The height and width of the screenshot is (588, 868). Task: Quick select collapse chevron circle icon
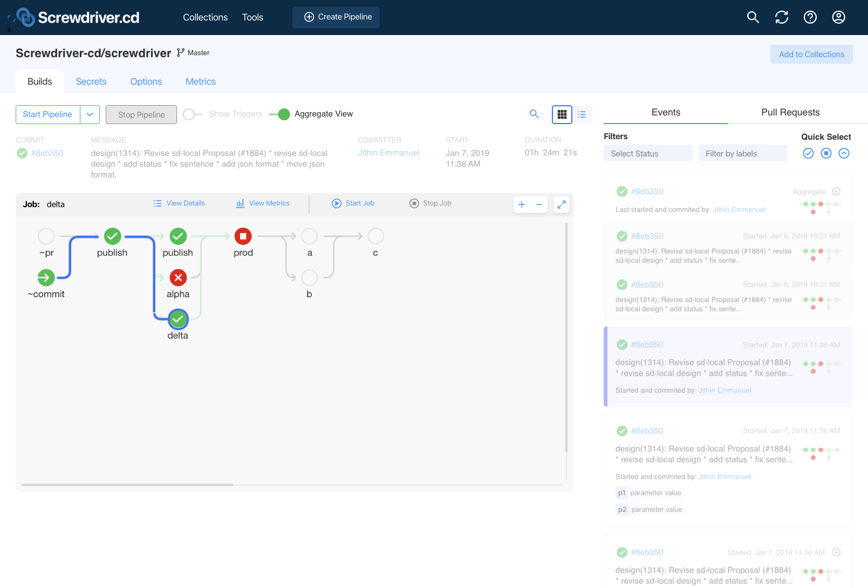pos(844,153)
